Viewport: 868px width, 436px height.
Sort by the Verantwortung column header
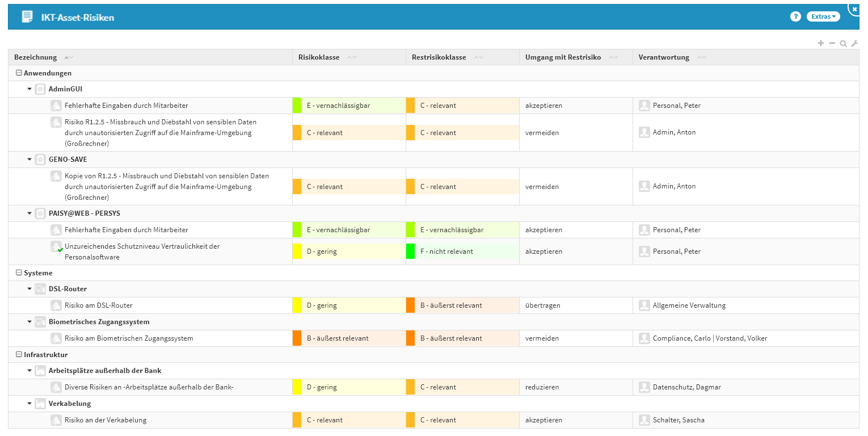click(663, 57)
